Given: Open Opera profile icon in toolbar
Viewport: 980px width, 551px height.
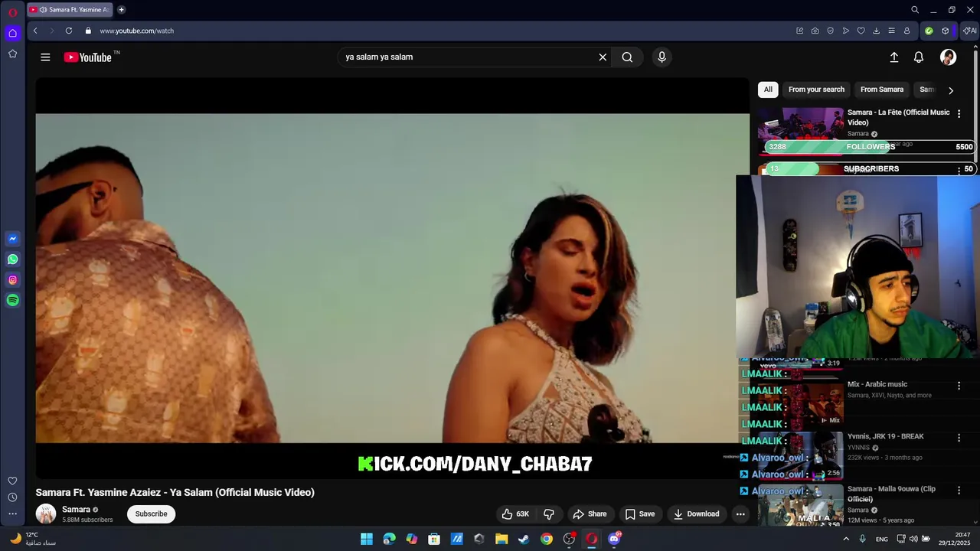Looking at the screenshot, I should click(907, 31).
